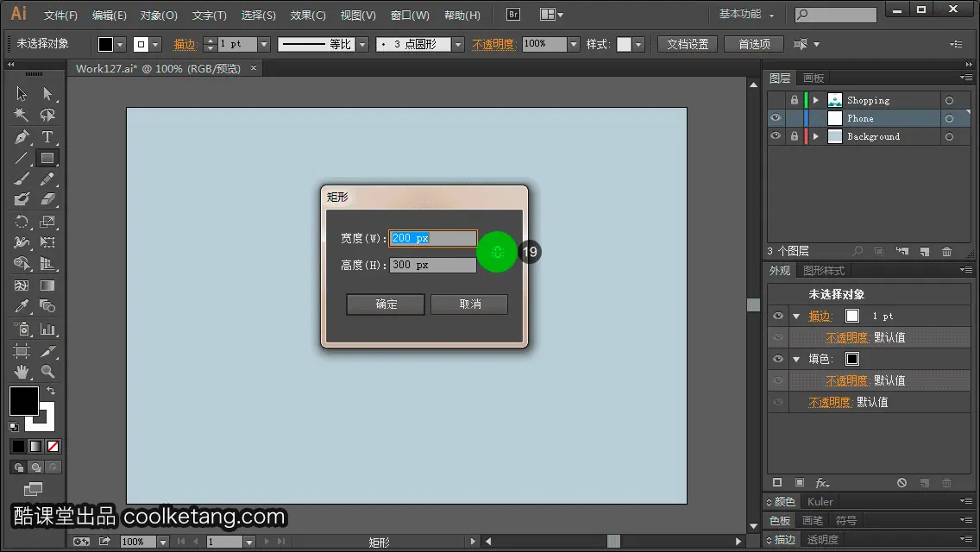
Task: Pick the Rotate tool
Action: (x=22, y=222)
